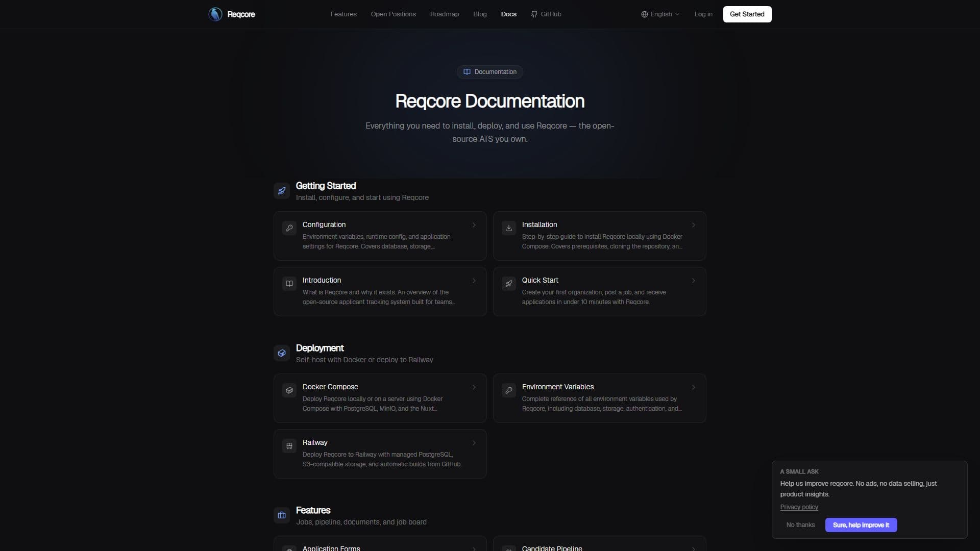Click the Features section heading
Viewport: 980px width, 551px height.
click(x=313, y=510)
